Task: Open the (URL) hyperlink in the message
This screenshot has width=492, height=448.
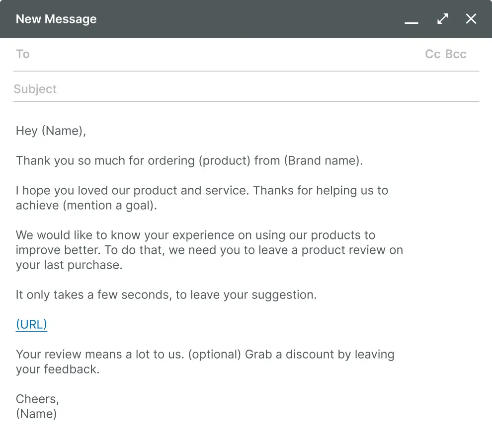Action: pos(31,324)
